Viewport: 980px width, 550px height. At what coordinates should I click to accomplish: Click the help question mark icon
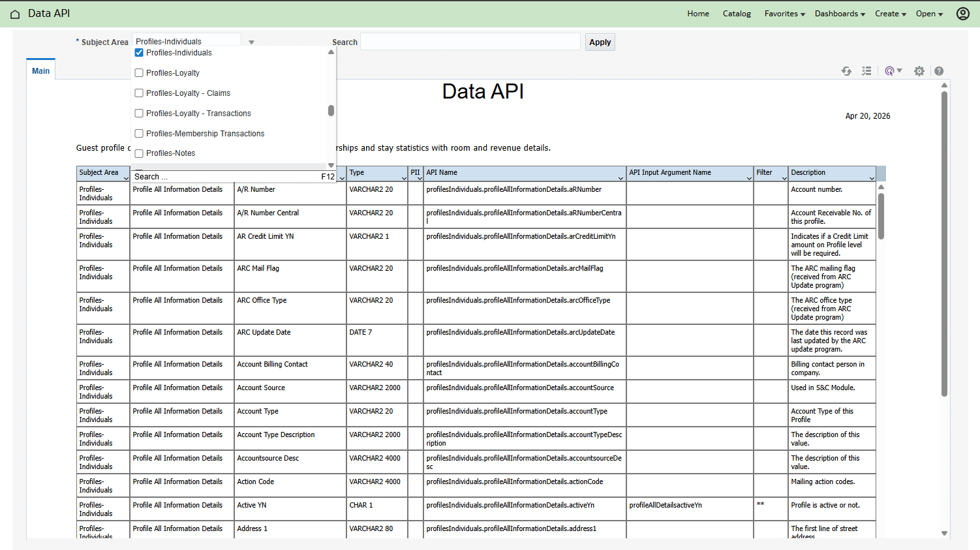tap(939, 71)
